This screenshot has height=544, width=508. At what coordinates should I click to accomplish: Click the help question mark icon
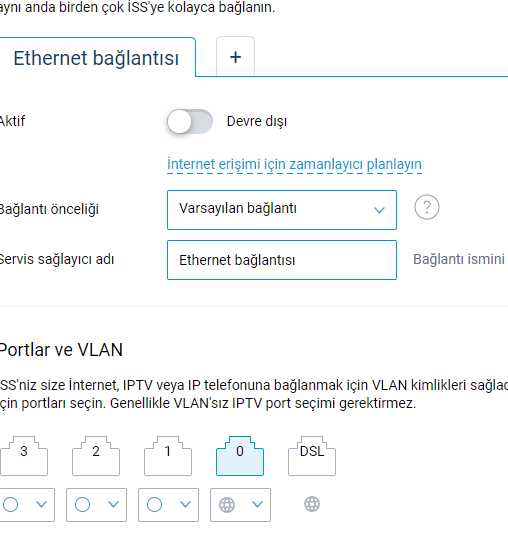point(427,207)
